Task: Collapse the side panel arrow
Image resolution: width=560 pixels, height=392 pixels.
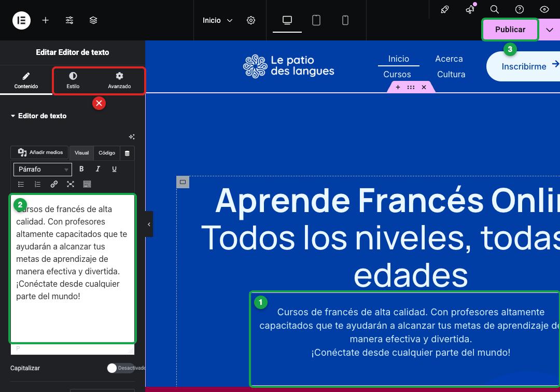Action: point(149,224)
